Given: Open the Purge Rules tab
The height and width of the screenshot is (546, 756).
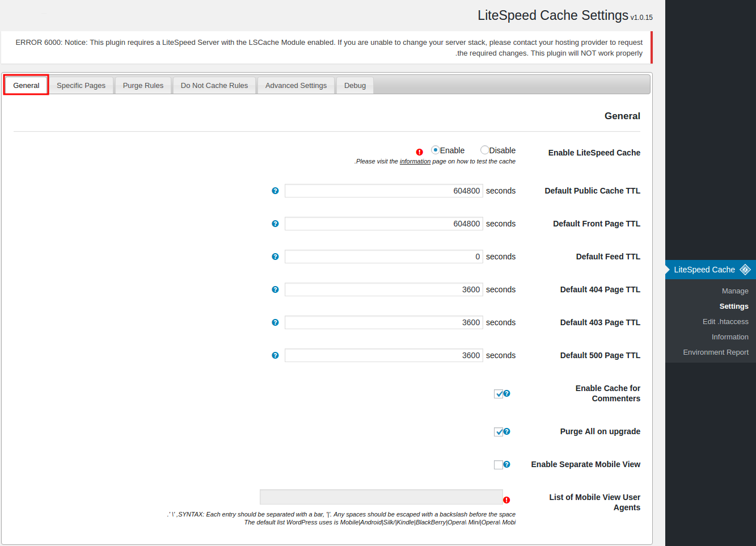Looking at the screenshot, I should (x=143, y=85).
